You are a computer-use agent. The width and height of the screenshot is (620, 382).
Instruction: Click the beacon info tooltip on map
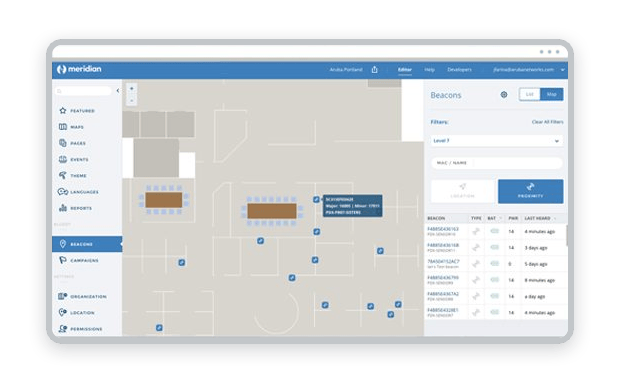coord(353,206)
